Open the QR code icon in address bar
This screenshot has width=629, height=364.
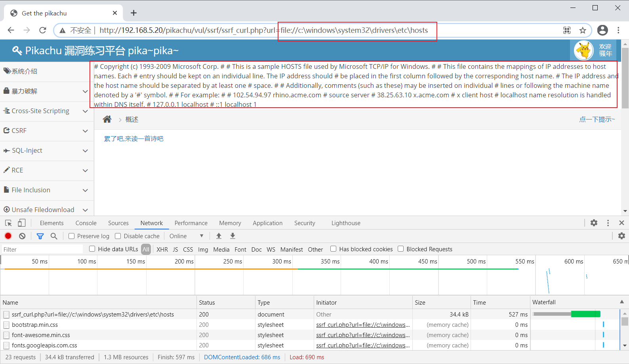(x=567, y=30)
